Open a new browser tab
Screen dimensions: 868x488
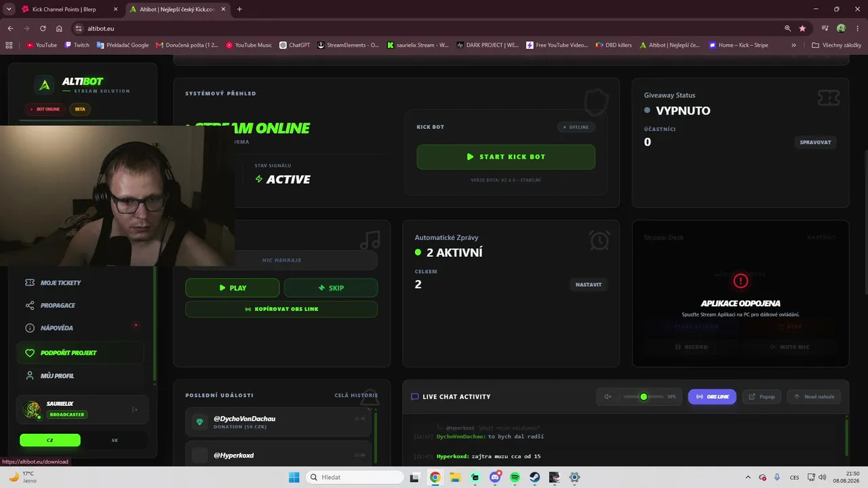[239, 9]
